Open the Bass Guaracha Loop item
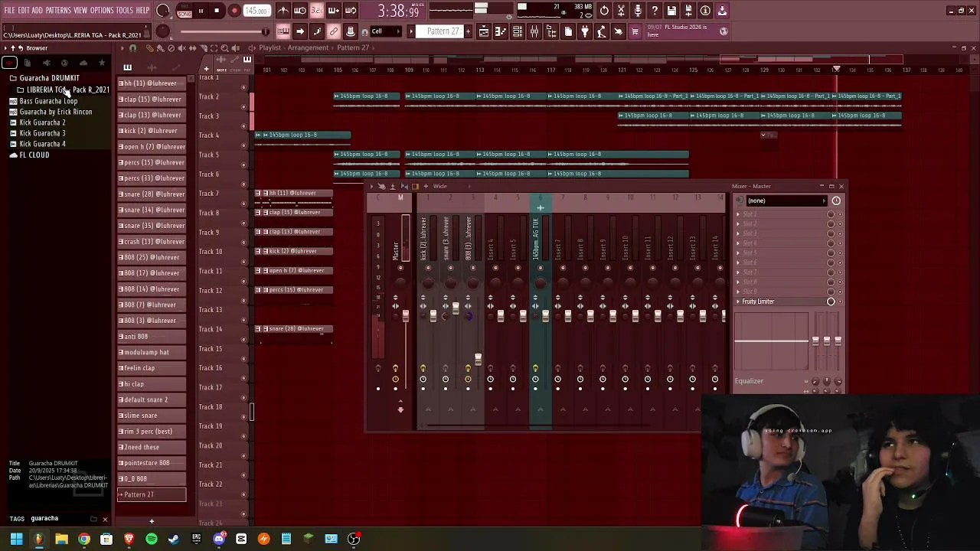This screenshot has height=551, width=980. (48, 101)
